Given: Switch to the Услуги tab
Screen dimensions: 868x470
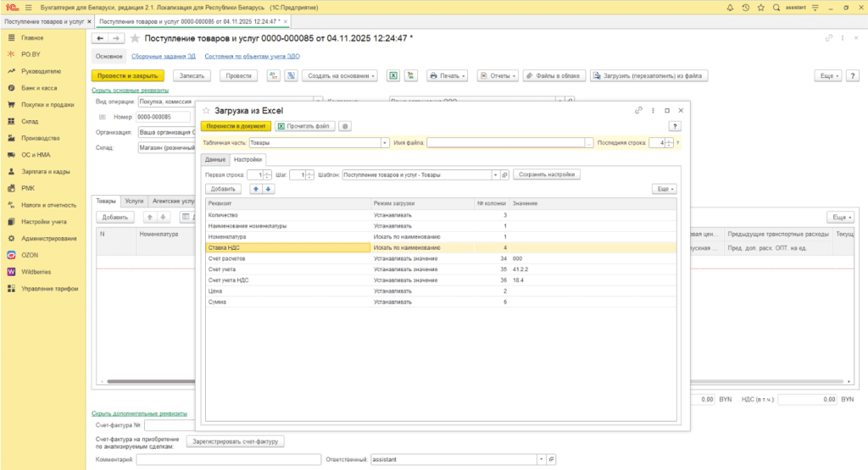Looking at the screenshot, I should coord(134,202).
